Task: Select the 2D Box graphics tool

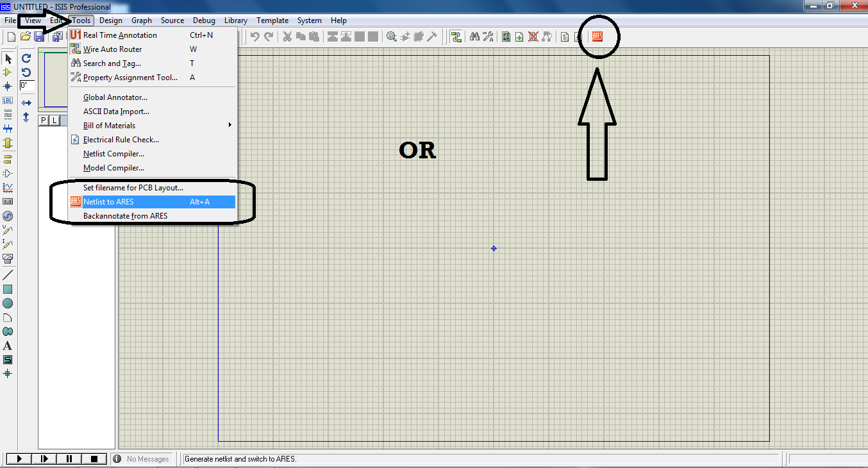Action: point(8,289)
